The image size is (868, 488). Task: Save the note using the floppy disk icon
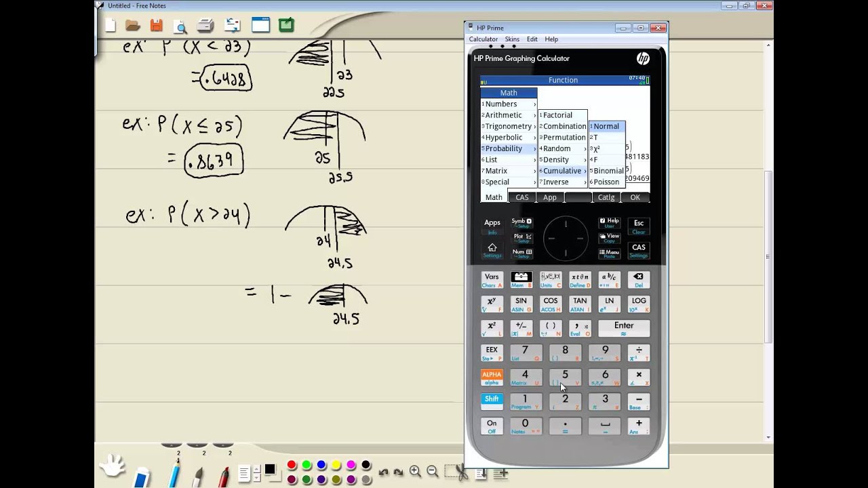[x=157, y=26]
